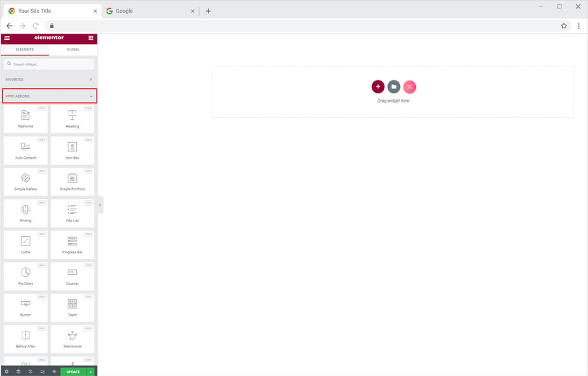
Task: Switch to the Global tab
Action: (x=73, y=50)
